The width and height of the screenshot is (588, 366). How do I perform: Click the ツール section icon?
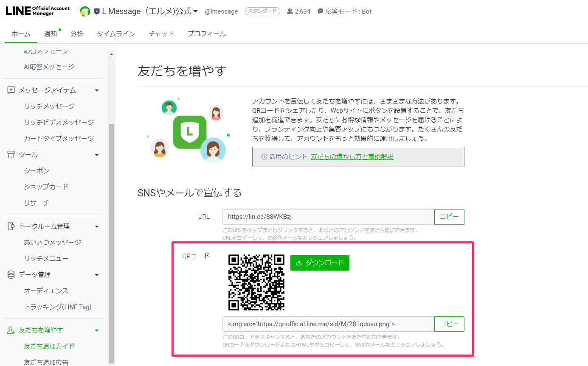tap(11, 155)
